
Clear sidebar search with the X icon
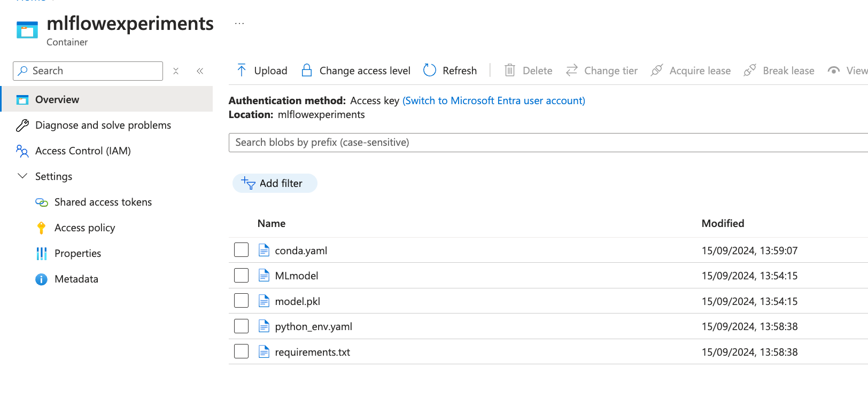(x=176, y=71)
